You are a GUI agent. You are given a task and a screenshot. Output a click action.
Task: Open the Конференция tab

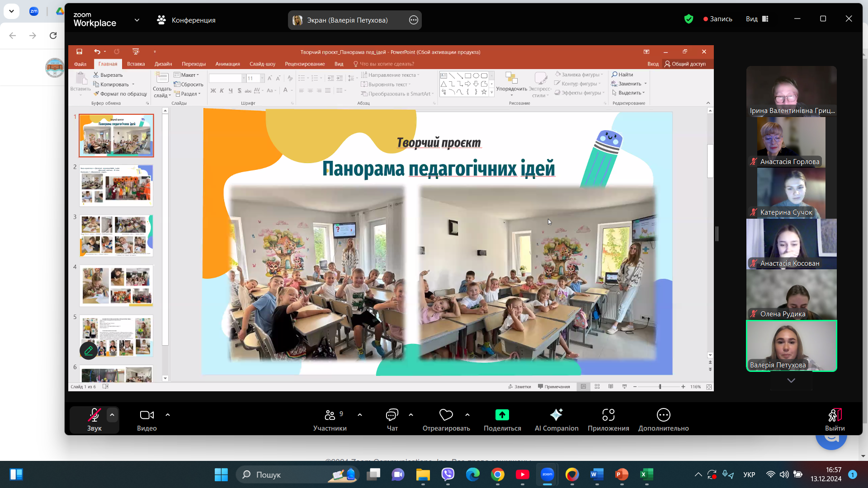pyautogui.click(x=186, y=20)
